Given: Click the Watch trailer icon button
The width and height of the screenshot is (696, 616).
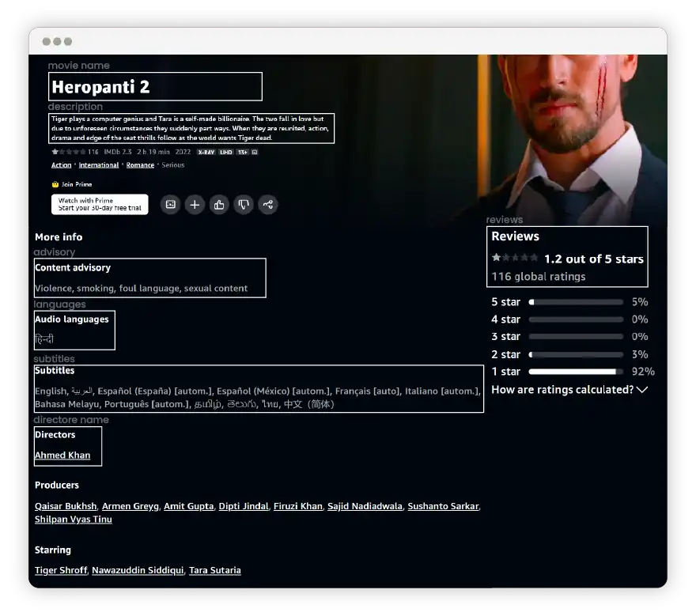Looking at the screenshot, I should (x=171, y=205).
